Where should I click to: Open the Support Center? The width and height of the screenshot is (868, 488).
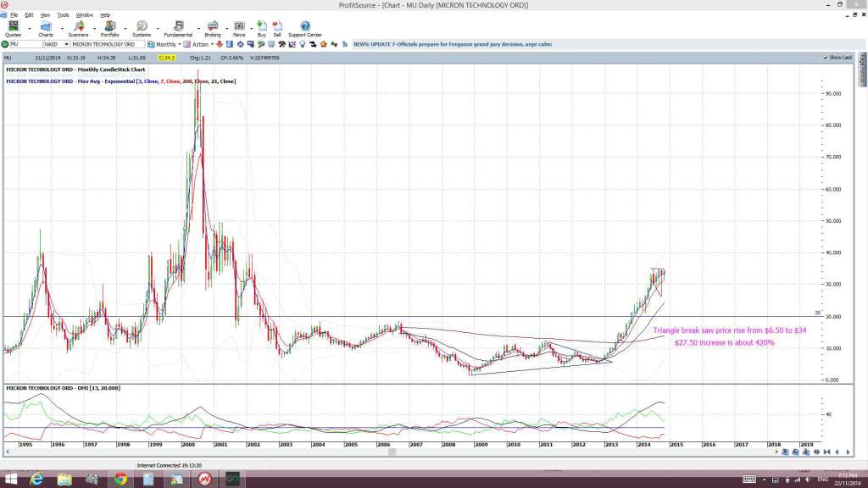click(305, 29)
